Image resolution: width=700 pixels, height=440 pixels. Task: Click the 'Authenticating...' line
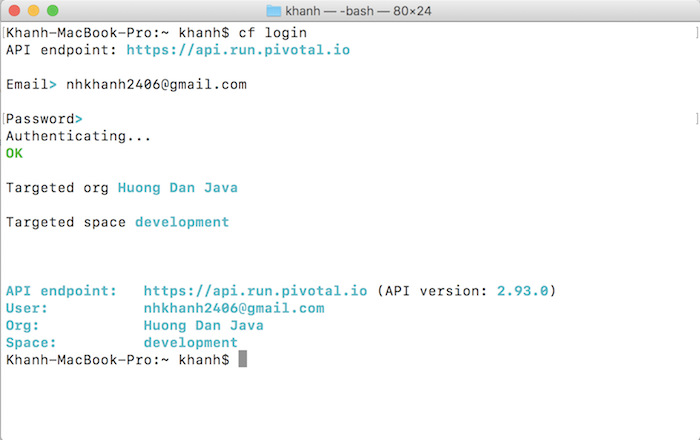click(79, 136)
